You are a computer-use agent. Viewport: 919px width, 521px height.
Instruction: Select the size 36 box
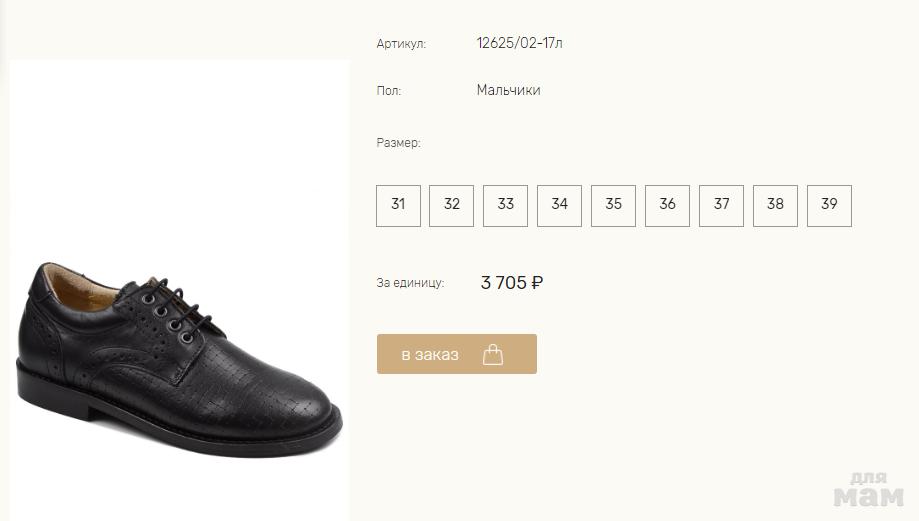tap(668, 205)
